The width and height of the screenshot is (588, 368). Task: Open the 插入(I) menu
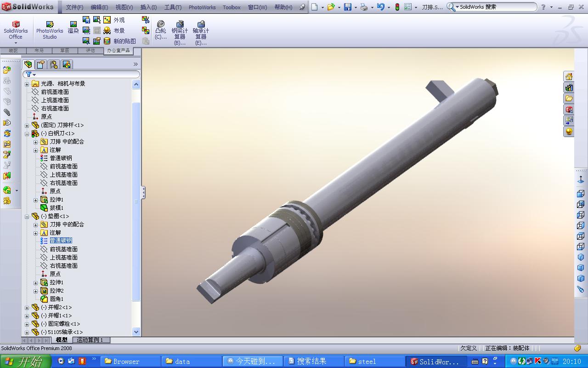[148, 7]
